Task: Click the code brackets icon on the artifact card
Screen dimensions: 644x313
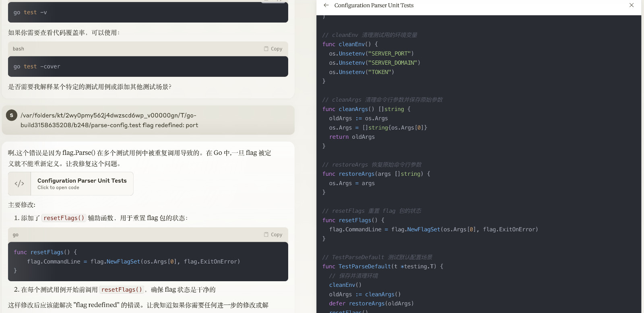Action: (19, 184)
